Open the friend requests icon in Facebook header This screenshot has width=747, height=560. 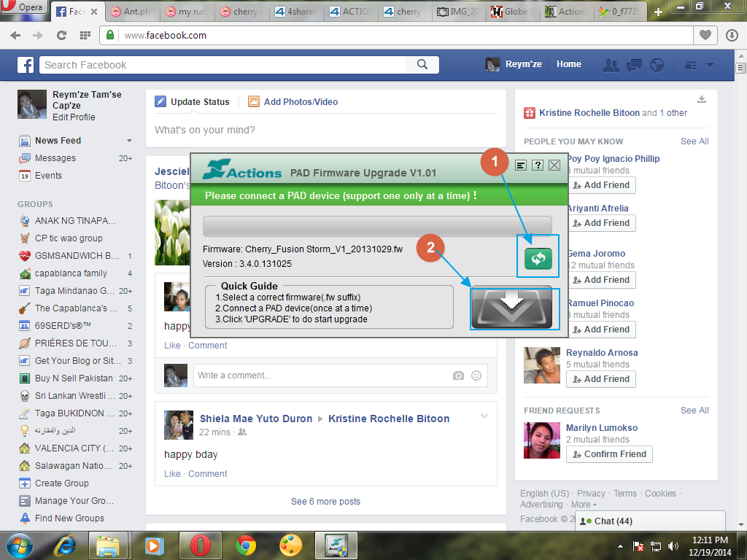(x=611, y=65)
